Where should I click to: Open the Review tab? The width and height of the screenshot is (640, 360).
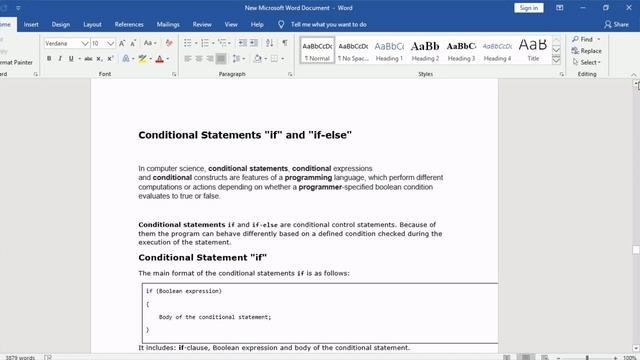[x=202, y=24]
